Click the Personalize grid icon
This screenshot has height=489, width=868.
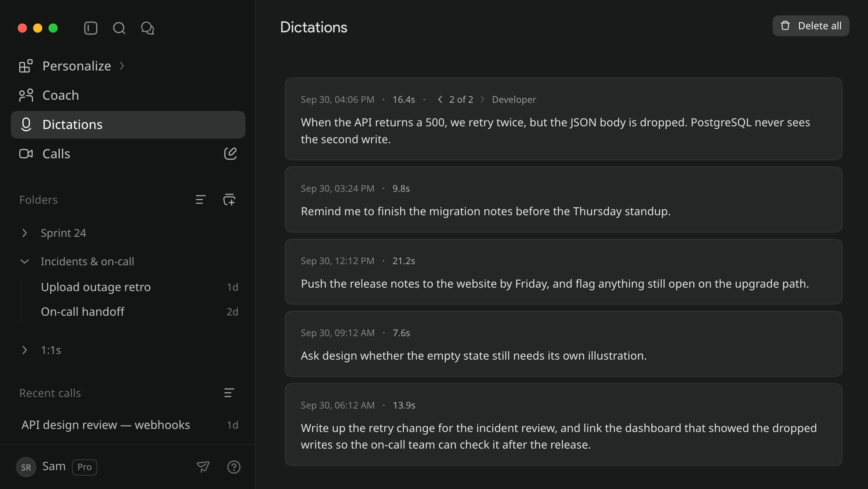[26, 66]
